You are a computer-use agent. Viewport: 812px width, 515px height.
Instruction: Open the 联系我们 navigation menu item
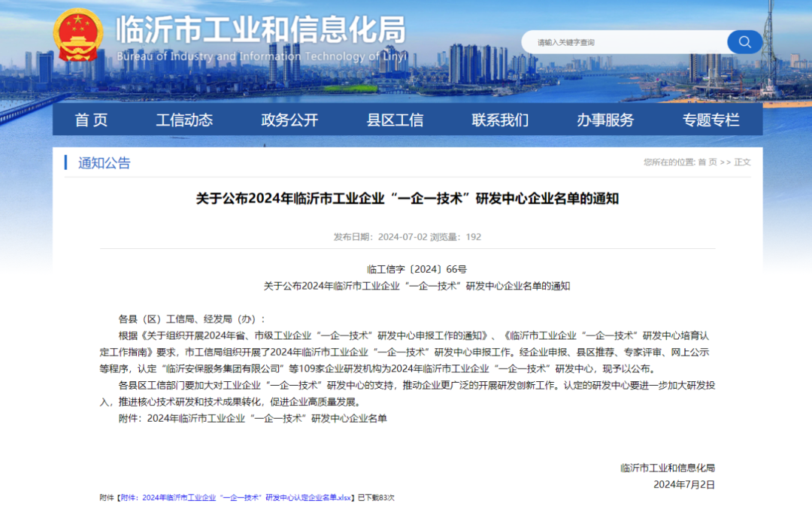tap(500, 120)
